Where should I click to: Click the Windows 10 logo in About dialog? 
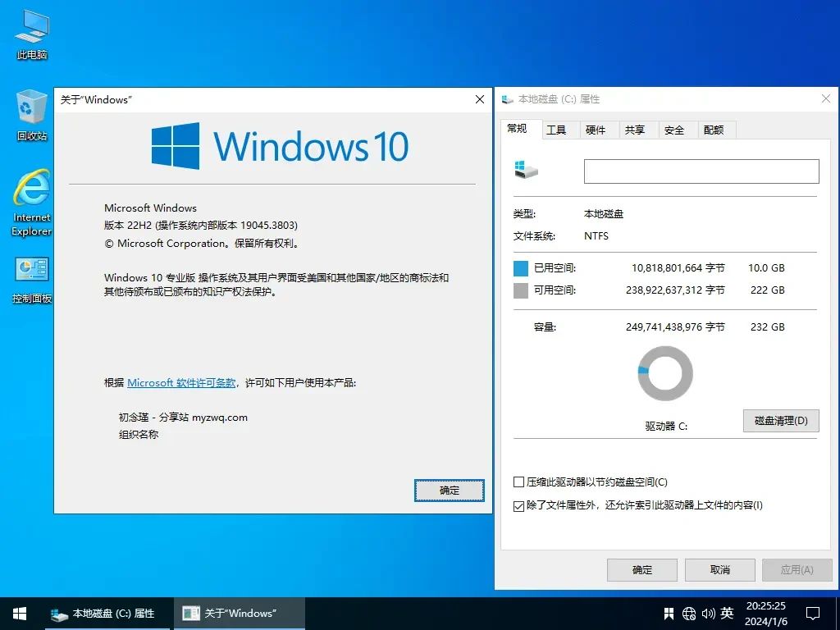280,146
